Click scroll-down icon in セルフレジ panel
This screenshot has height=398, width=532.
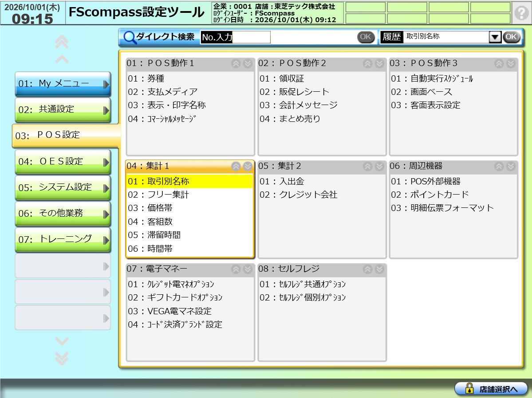point(380,269)
